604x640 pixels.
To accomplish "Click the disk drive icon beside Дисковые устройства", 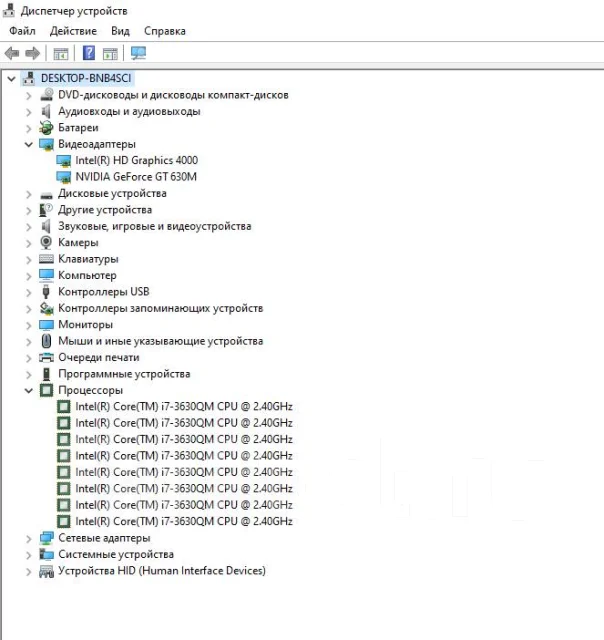I will 46,195.
